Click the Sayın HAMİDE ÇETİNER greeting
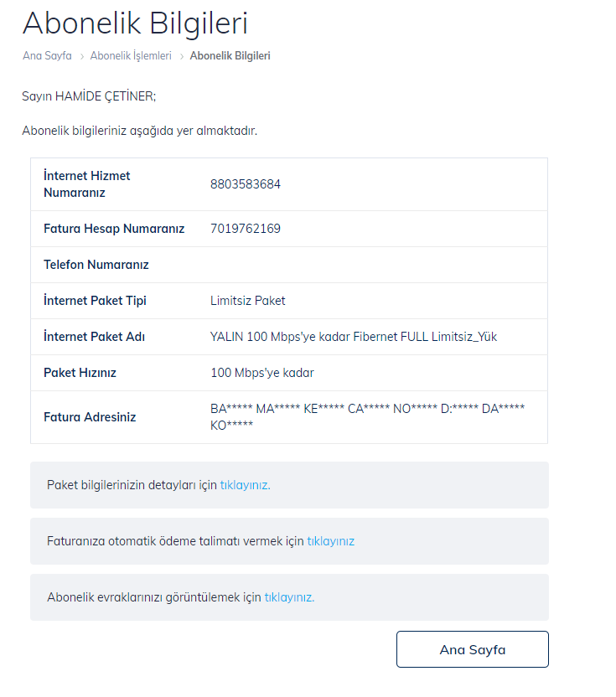The width and height of the screenshot is (616, 697). (89, 96)
